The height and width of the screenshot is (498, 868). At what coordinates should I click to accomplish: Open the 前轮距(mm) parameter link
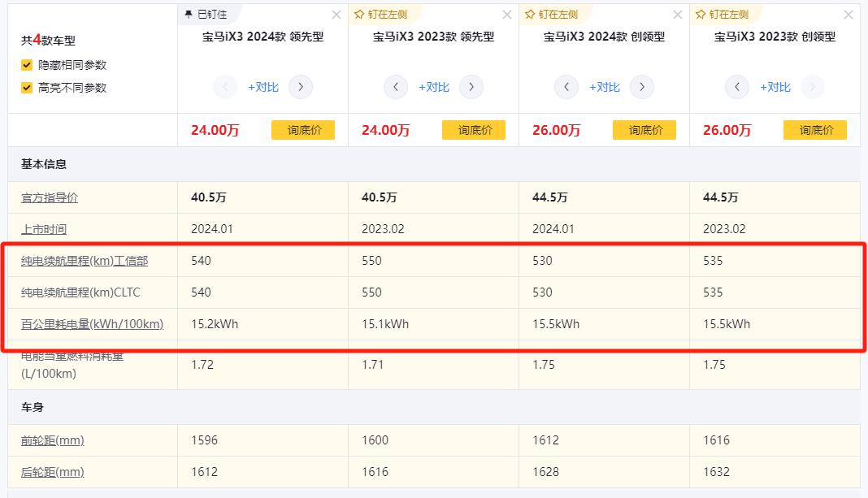pos(53,440)
